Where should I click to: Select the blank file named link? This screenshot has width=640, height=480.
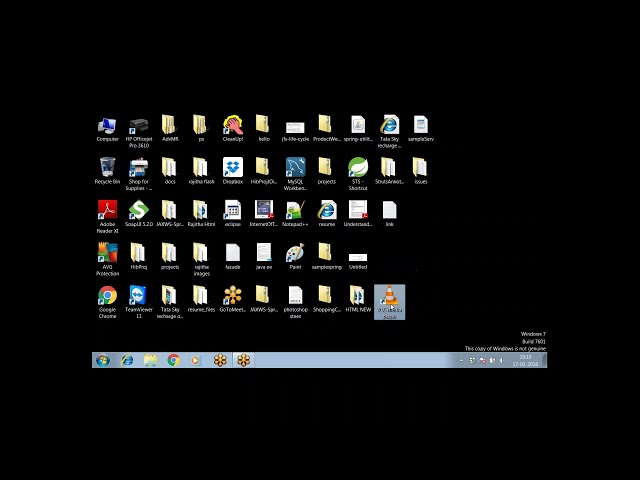click(x=389, y=214)
